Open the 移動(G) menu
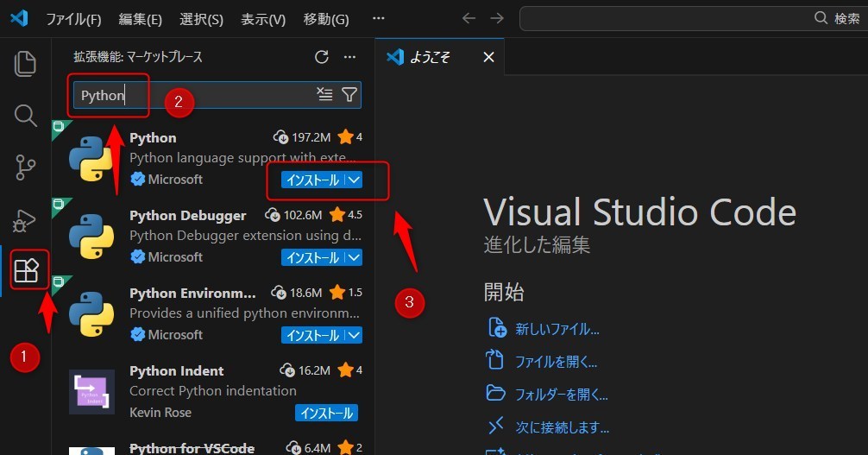 (326, 19)
